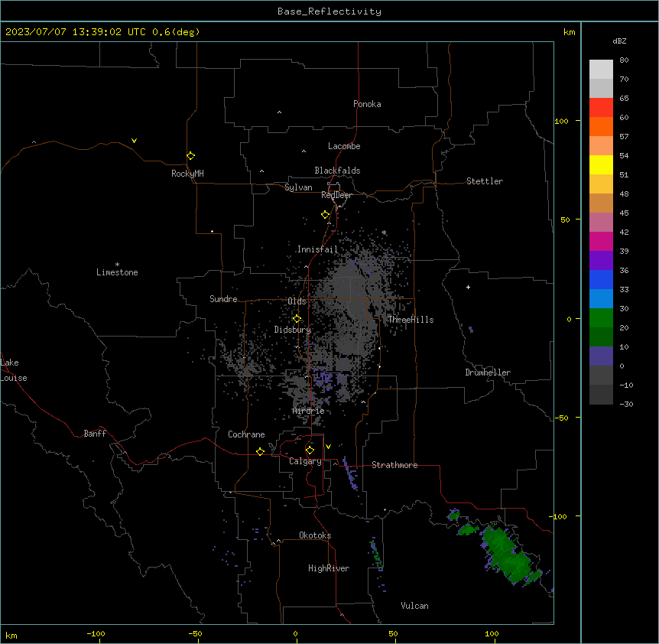
Task: Click the HighRiver label
Action: point(329,568)
